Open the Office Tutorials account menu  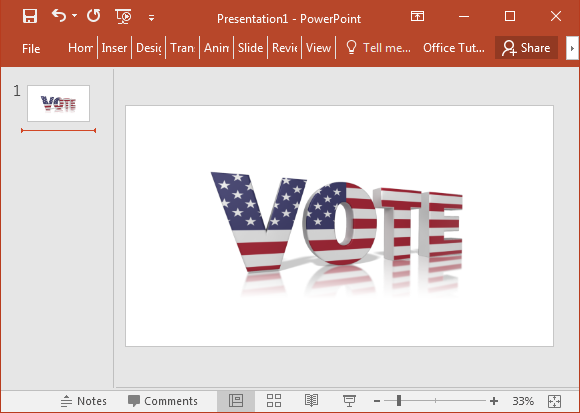(x=454, y=48)
